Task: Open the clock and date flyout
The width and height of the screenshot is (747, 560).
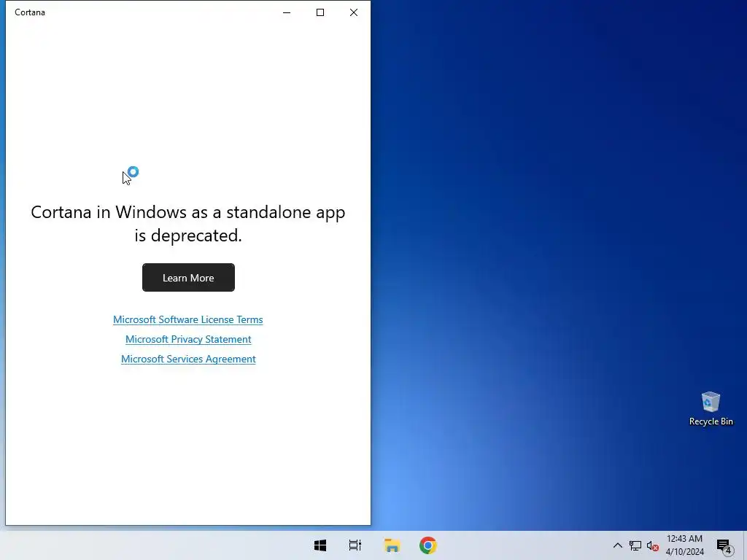Action: click(x=684, y=545)
